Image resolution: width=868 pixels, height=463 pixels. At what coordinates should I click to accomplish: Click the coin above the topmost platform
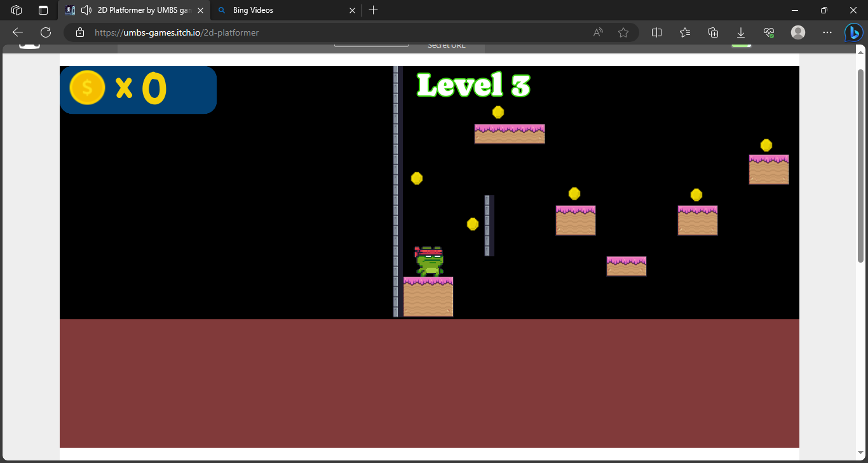click(498, 112)
